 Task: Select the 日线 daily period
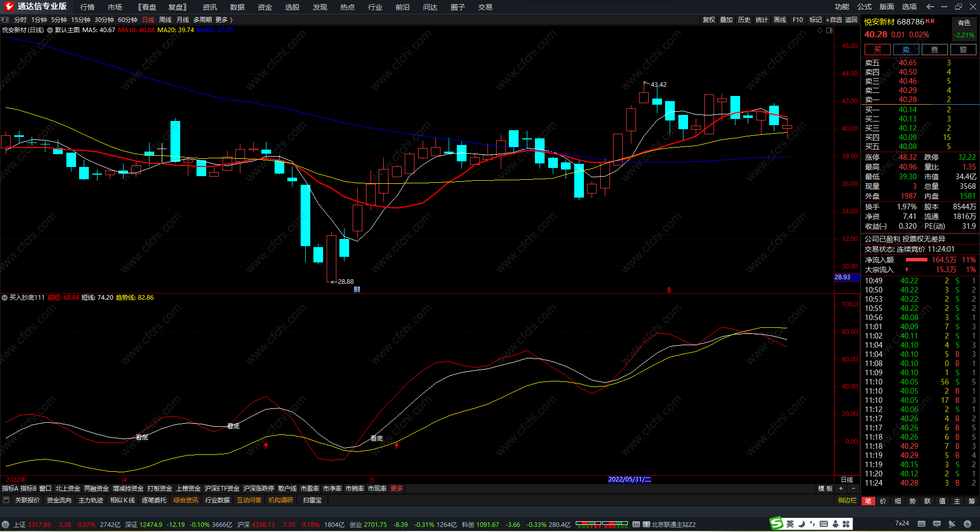[148, 20]
